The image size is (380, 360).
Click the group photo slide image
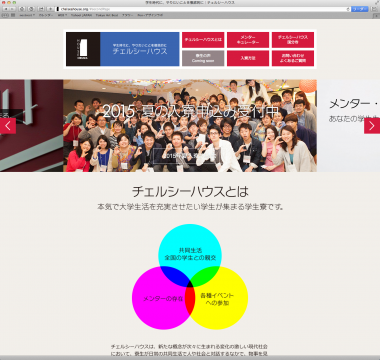coord(190,126)
